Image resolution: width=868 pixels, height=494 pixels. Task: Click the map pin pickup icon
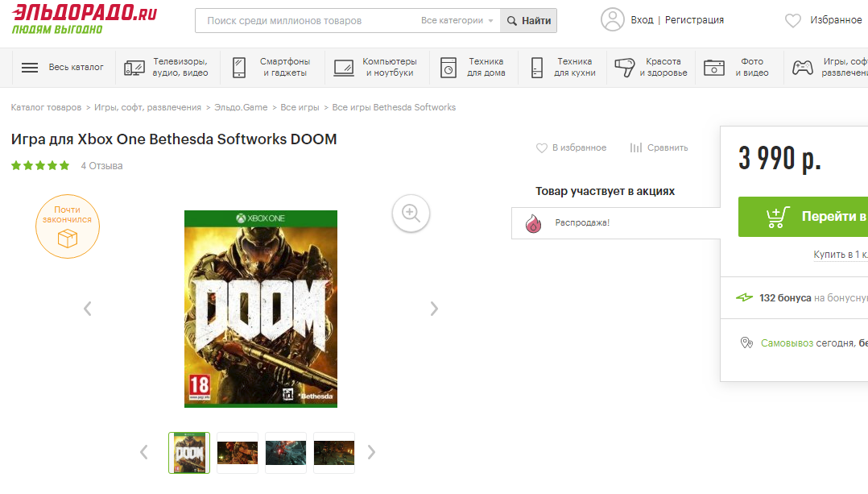[x=746, y=342]
